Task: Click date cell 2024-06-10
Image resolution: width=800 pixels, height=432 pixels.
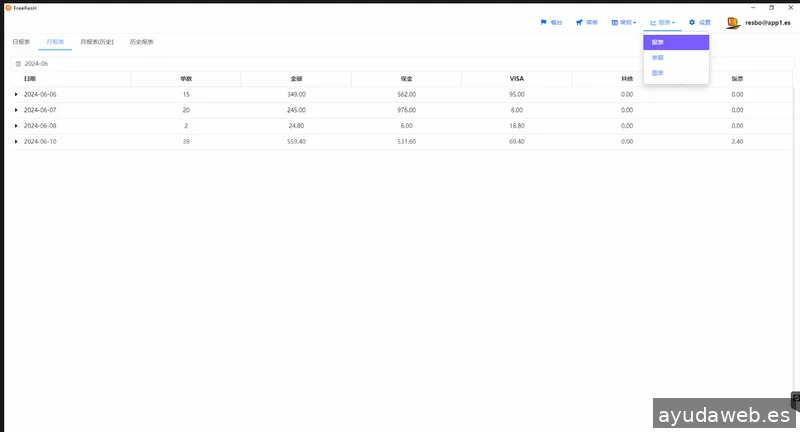Action: click(40, 141)
